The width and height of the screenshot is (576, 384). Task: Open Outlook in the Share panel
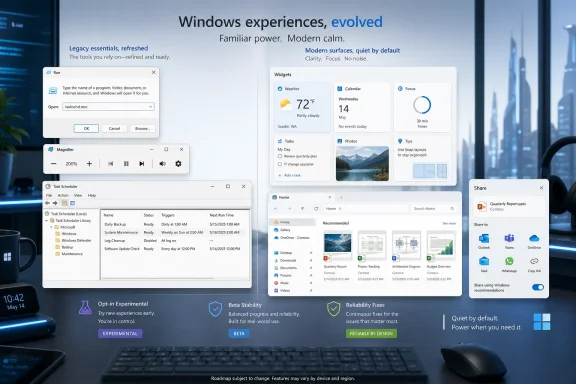pos(484,241)
